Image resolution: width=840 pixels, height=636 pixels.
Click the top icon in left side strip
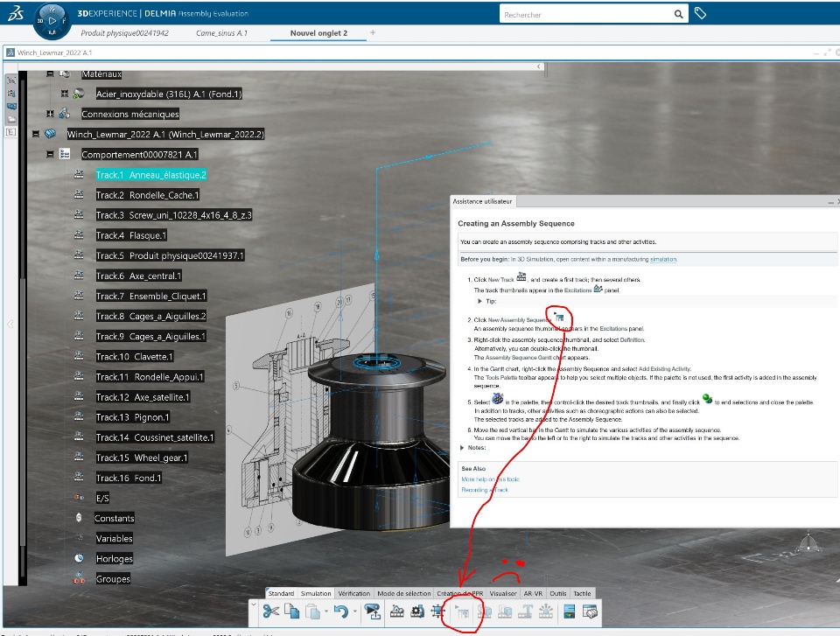point(11,80)
